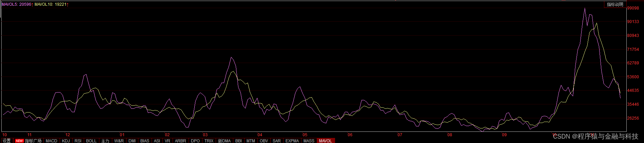Switch to the MACD indicator tab
Image resolution: width=644 pixels, height=143 pixels.
click(x=52, y=141)
